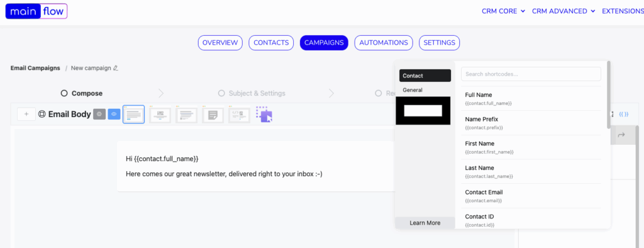Insert the Contact ID shortcode
The image size is (644, 248).
point(531,219)
